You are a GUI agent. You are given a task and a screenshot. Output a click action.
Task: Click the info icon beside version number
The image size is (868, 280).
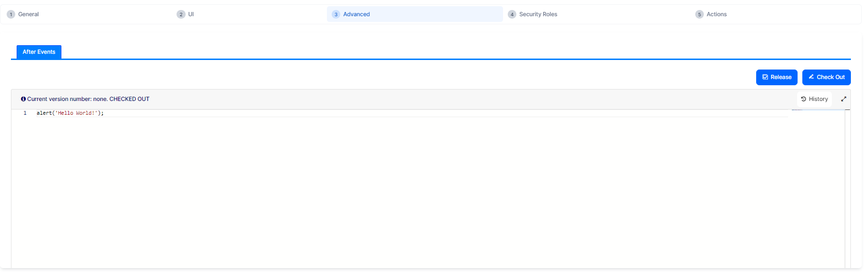pos(23,99)
